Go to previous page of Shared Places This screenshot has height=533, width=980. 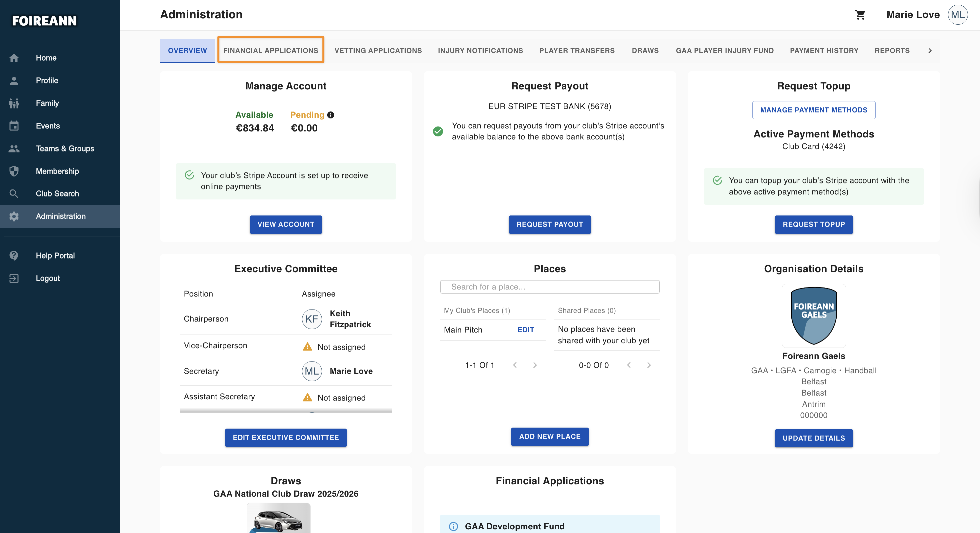629,365
